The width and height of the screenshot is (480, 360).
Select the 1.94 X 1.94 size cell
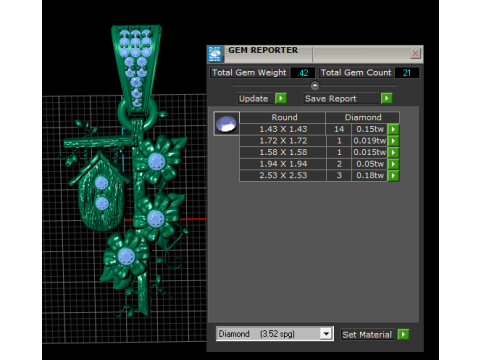coord(283,164)
